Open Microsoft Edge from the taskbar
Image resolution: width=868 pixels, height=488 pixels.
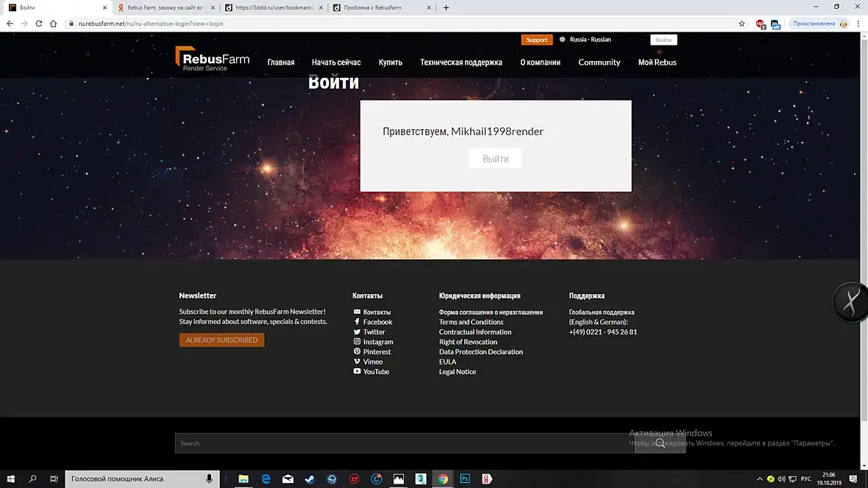266,478
